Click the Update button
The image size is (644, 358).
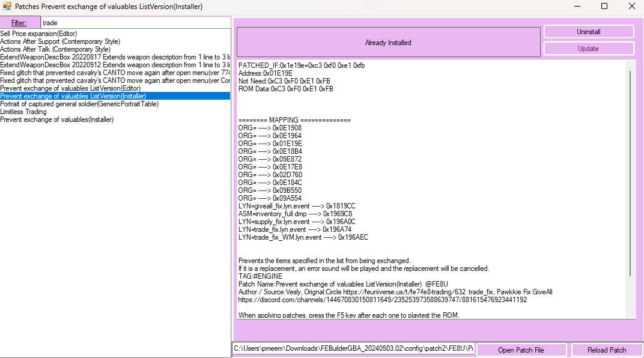pos(589,49)
